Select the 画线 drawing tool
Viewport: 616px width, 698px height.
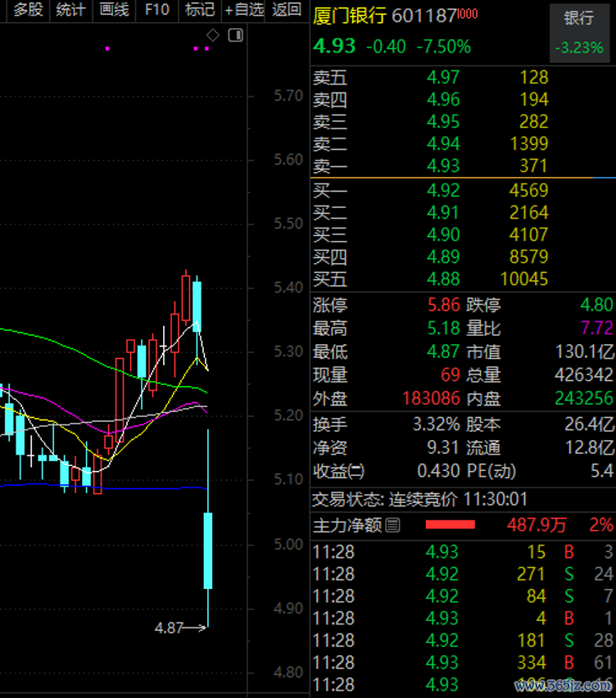[x=114, y=10]
